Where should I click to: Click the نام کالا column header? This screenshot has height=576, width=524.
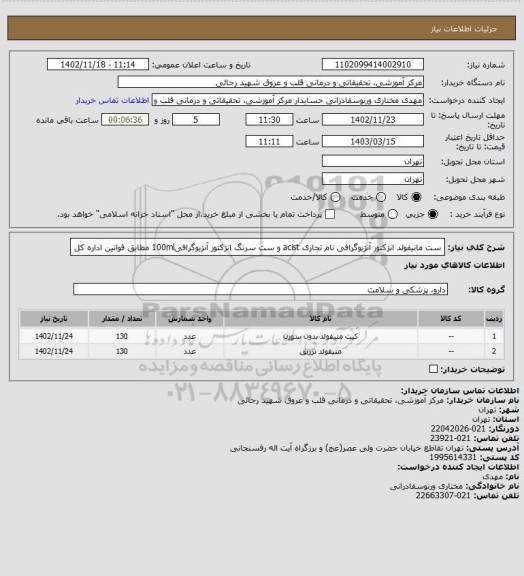(321, 319)
